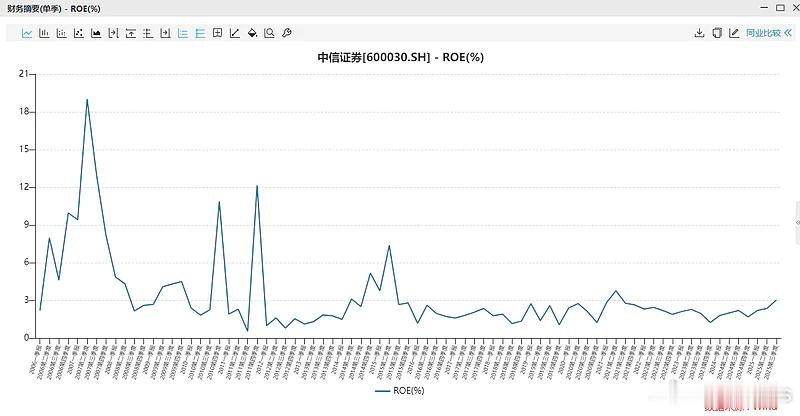Toggle the blue horizontal gridlines icon
The image size is (800, 416).
pos(200,33)
